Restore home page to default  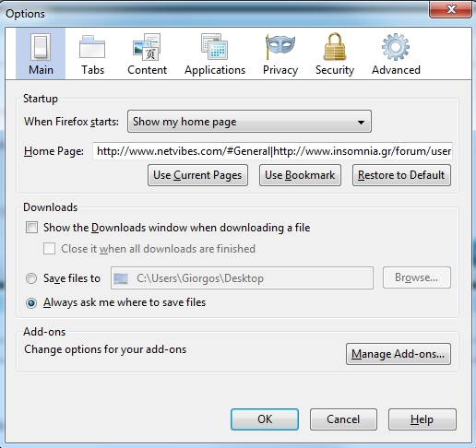point(401,175)
